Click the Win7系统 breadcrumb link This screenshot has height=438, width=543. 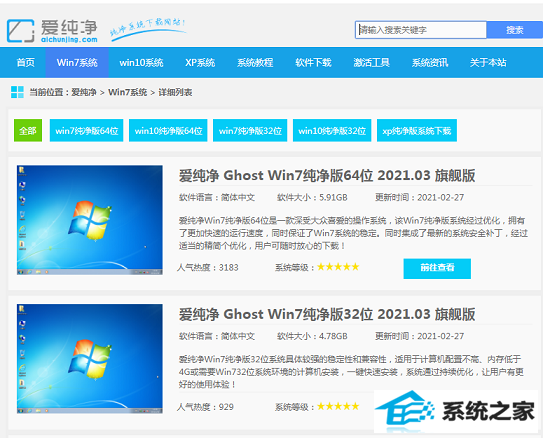(127, 92)
